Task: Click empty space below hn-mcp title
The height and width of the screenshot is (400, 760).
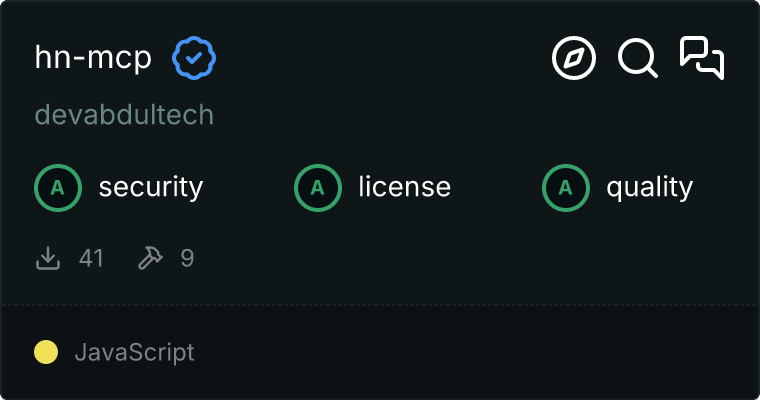Action: (400, 115)
